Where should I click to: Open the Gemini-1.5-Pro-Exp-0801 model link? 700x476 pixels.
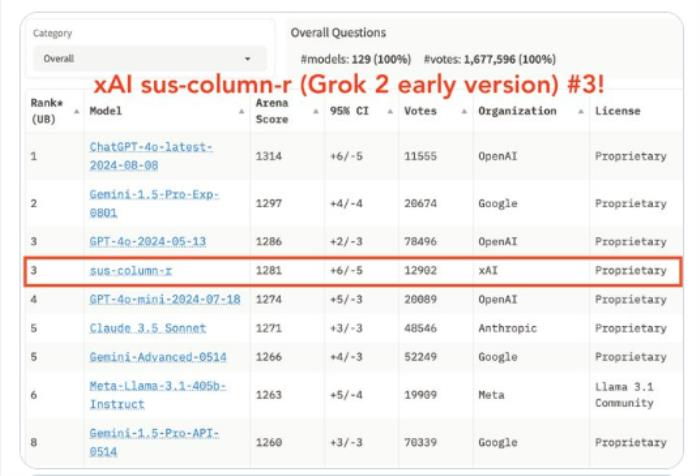tap(154, 204)
